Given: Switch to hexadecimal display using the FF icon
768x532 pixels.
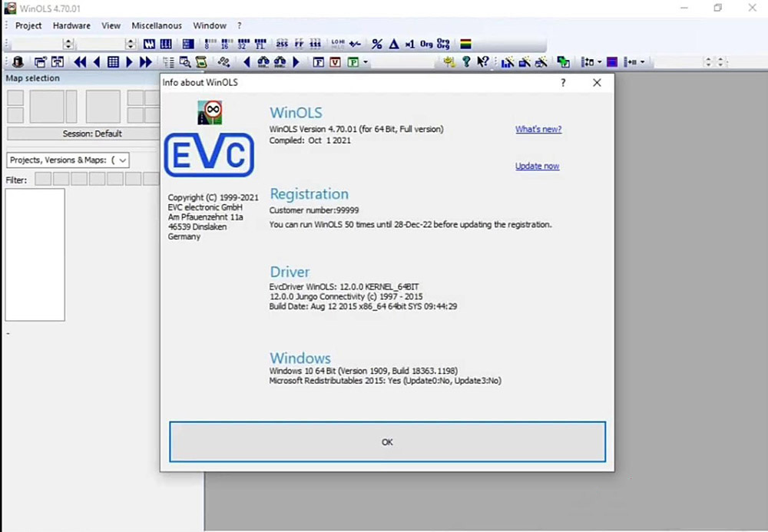Looking at the screenshot, I should pos(298,44).
